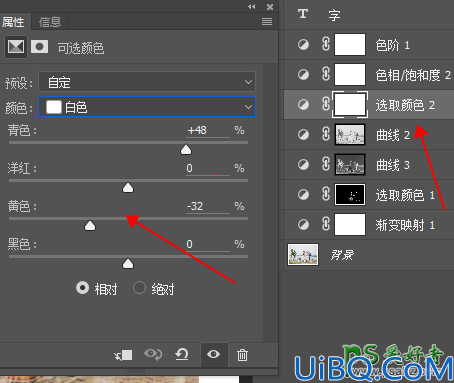
Task: Select black mask thumbnail of 选取颜色 1
Action: point(350,194)
